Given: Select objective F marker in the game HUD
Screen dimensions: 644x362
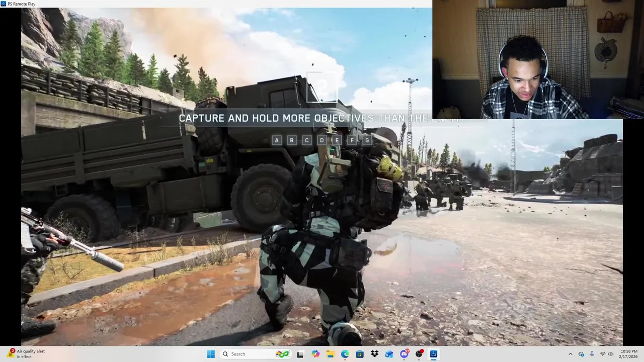Looking at the screenshot, I should (x=352, y=140).
